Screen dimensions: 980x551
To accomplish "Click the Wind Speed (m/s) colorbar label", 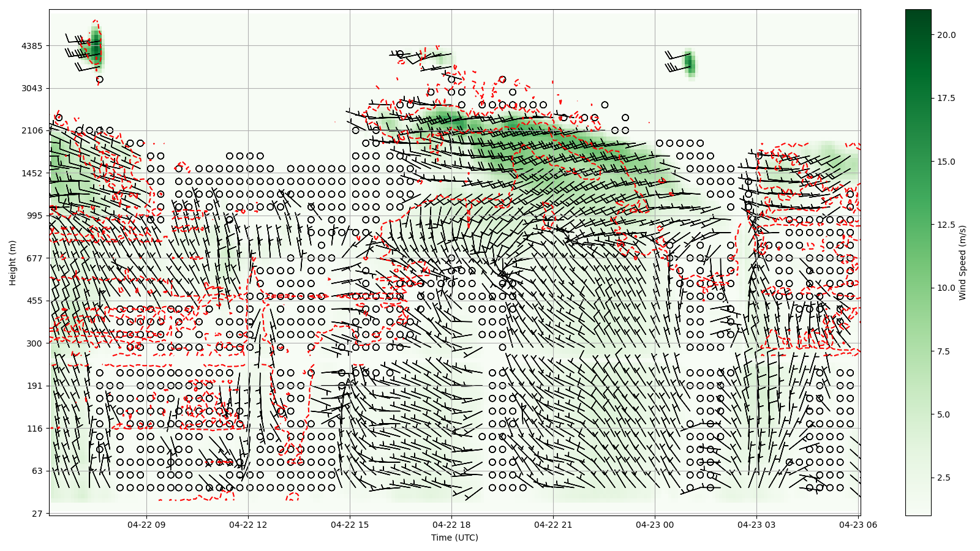I will pyautogui.click(x=962, y=263).
